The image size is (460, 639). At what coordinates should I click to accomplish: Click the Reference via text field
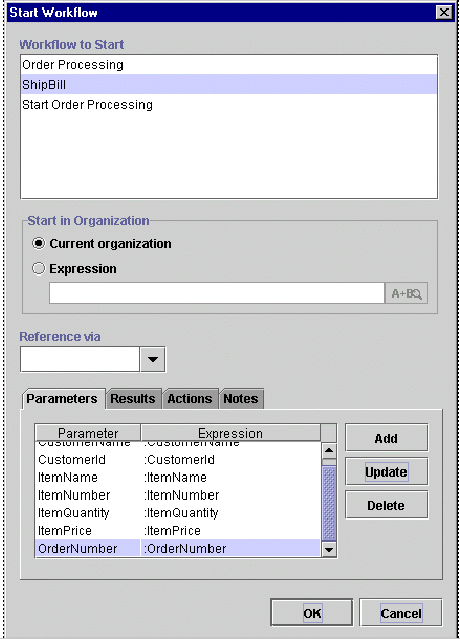pyautogui.click(x=80, y=359)
